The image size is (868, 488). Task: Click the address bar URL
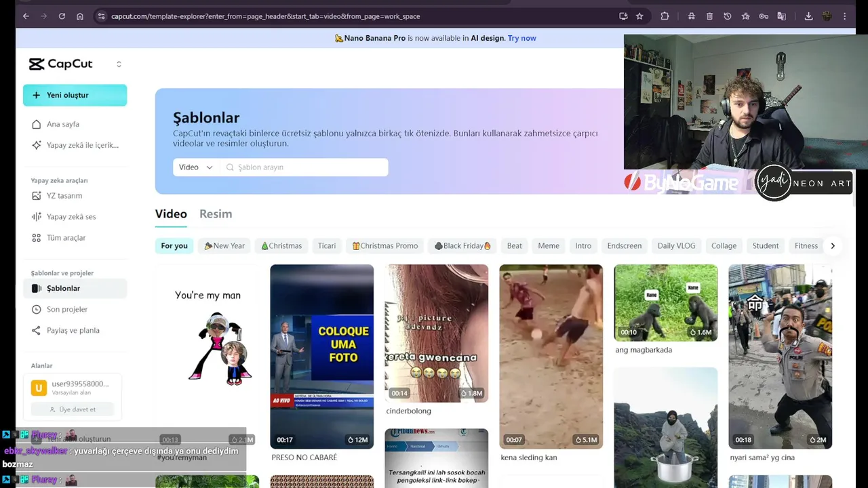265,16
